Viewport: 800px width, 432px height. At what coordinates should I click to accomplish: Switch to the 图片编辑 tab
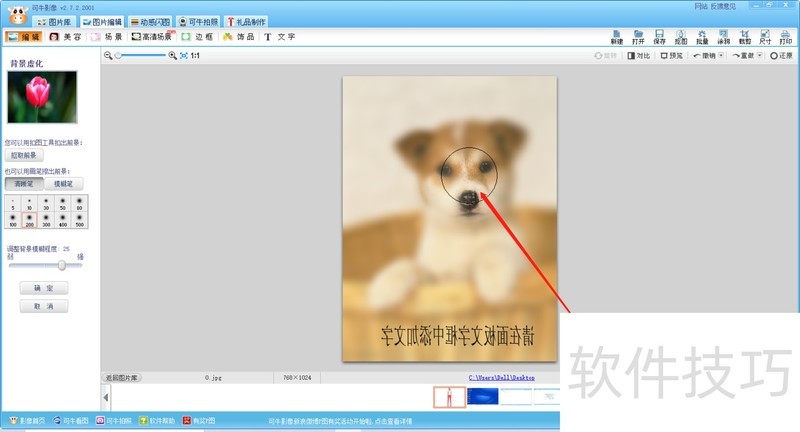point(102,22)
